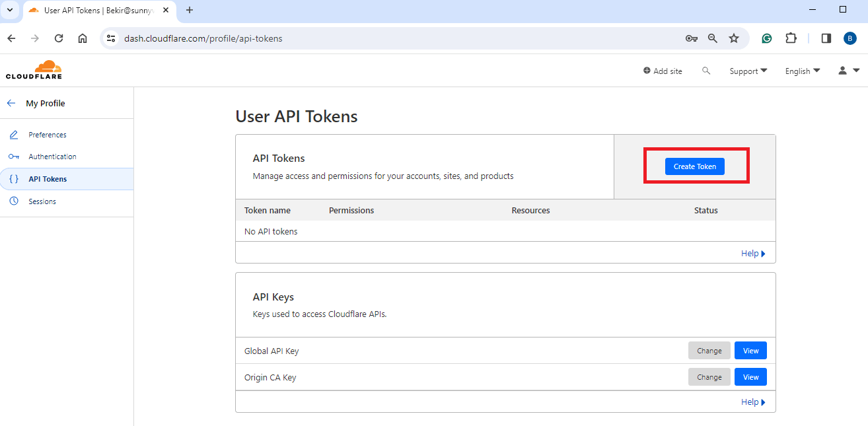Click the Create Token button
The image size is (868, 426).
point(694,166)
